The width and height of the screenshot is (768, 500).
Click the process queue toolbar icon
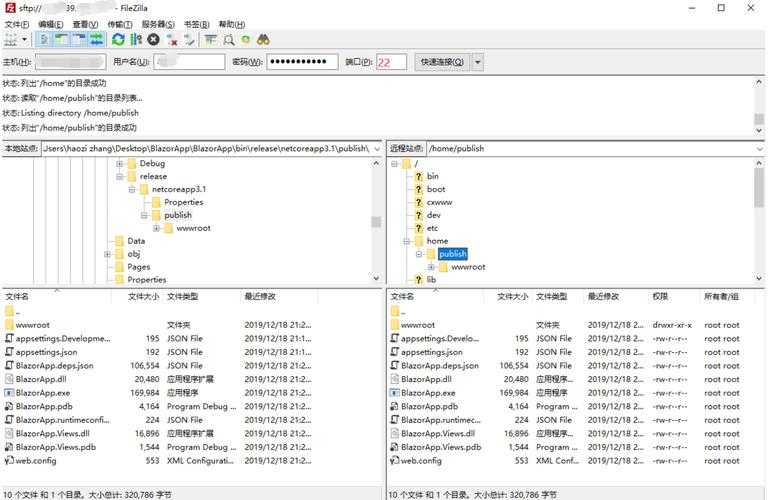point(136,40)
